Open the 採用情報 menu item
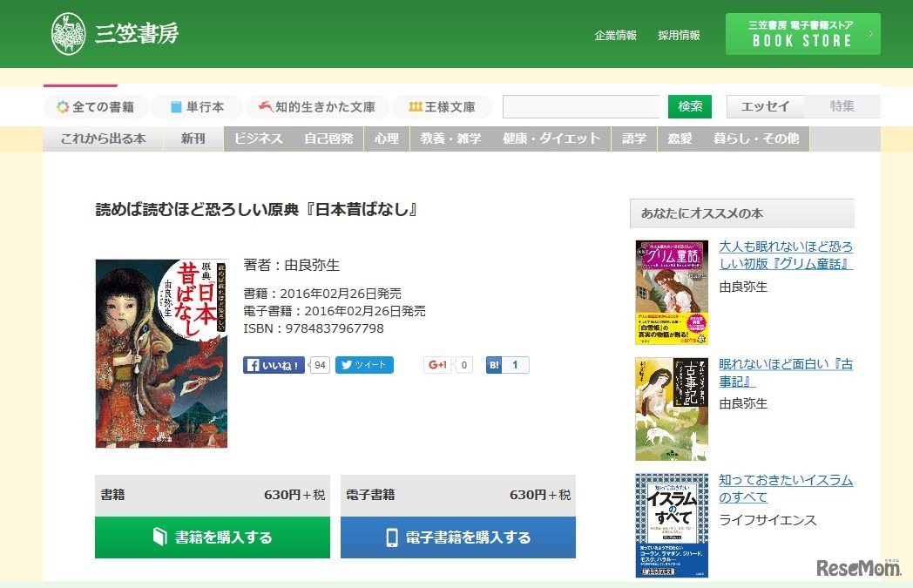The height and width of the screenshot is (588, 913). pos(679,35)
